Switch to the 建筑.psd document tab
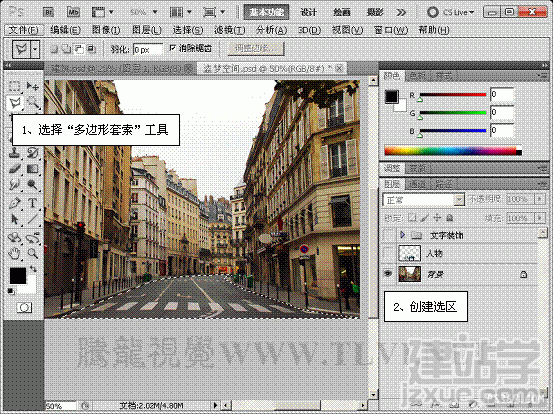553x414 pixels. coord(119,68)
